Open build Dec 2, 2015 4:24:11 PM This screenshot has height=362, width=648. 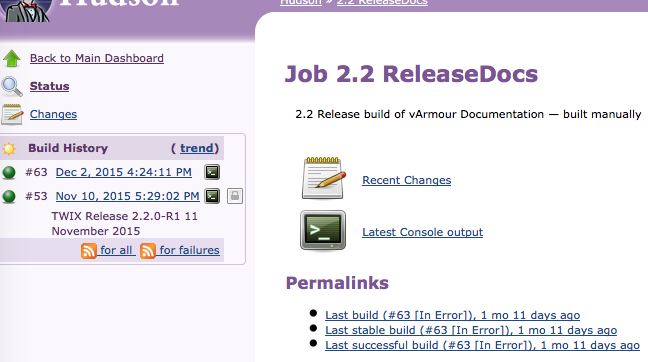(x=124, y=172)
